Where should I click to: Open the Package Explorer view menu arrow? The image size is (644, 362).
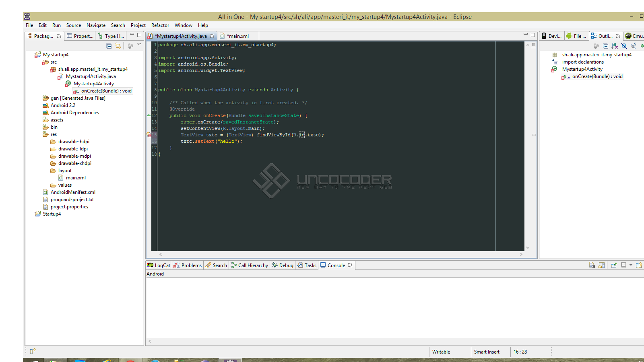[x=139, y=44]
